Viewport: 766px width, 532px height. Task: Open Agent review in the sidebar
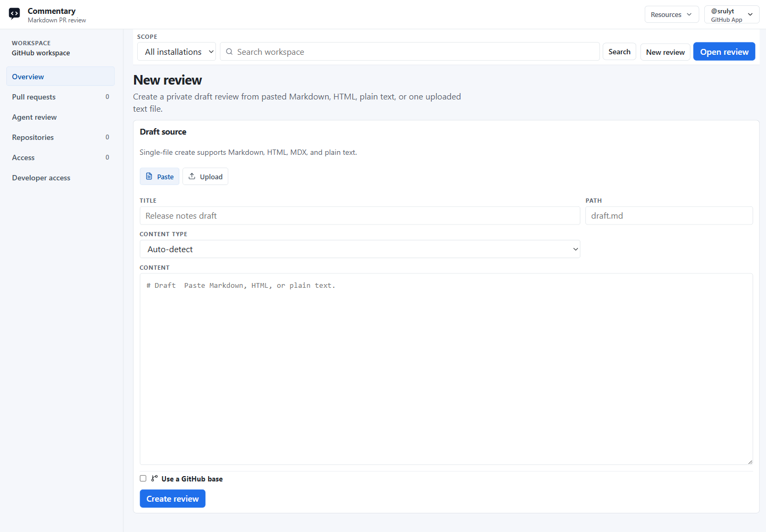61,117
